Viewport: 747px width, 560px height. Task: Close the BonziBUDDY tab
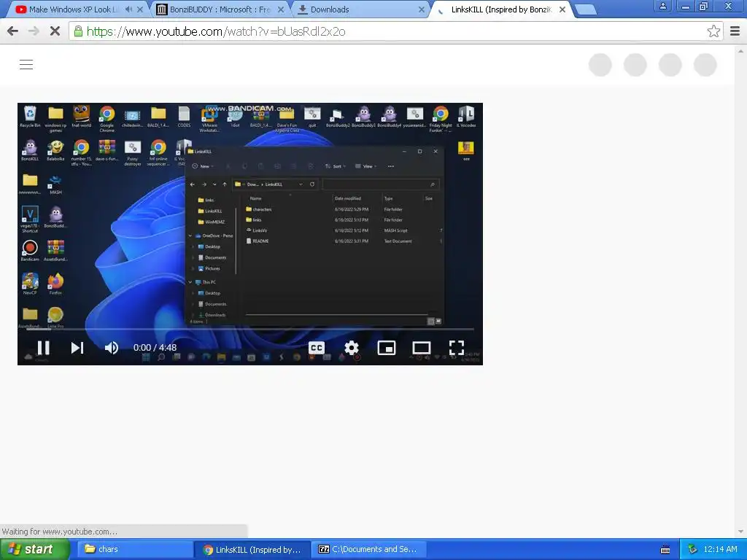point(281,9)
